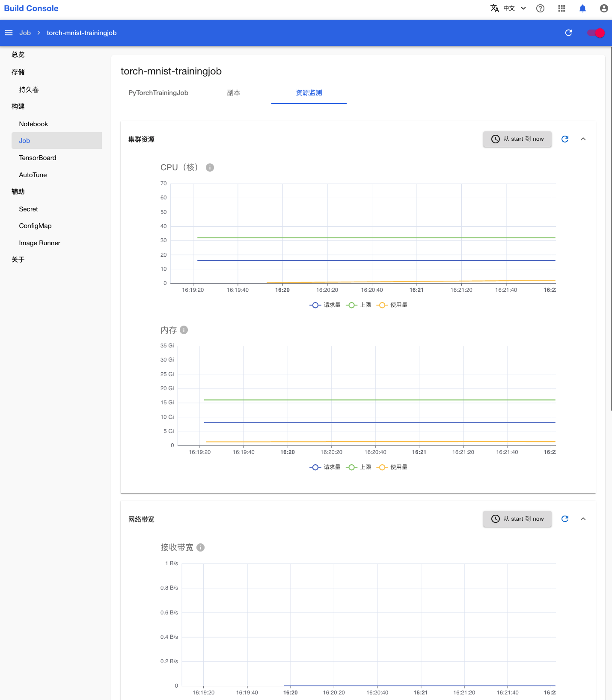This screenshot has height=700, width=612.
Task: Open the user account icon
Action: click(604, 8)
